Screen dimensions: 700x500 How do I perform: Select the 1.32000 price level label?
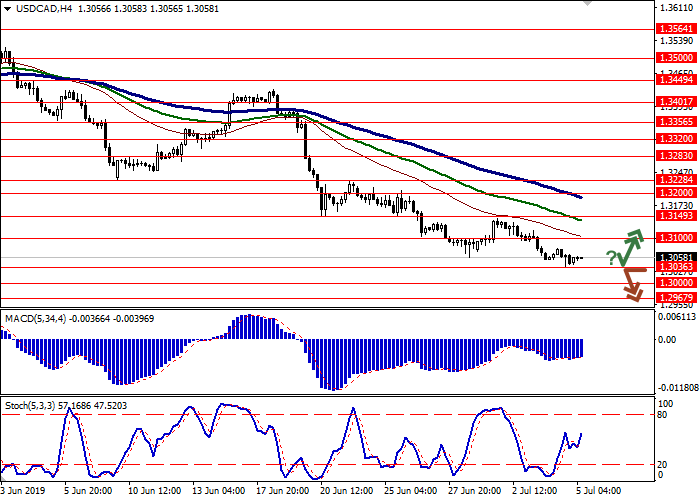click(x=671, y=193)
